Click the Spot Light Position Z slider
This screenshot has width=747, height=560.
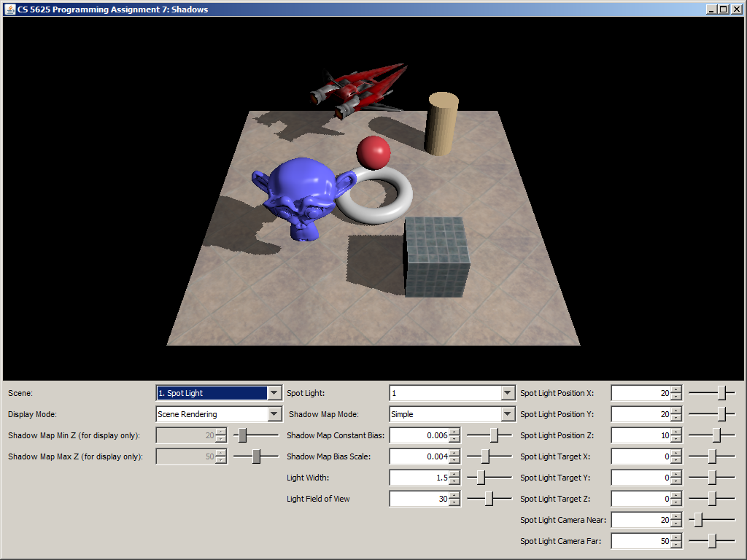click(x=716, y=435)
